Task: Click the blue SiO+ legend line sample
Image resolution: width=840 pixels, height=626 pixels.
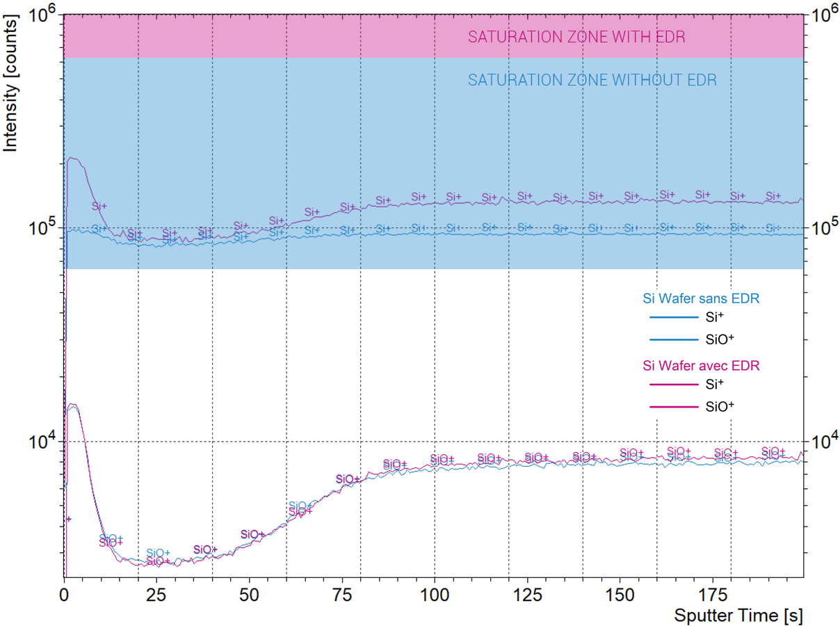Action: point(672,339)
